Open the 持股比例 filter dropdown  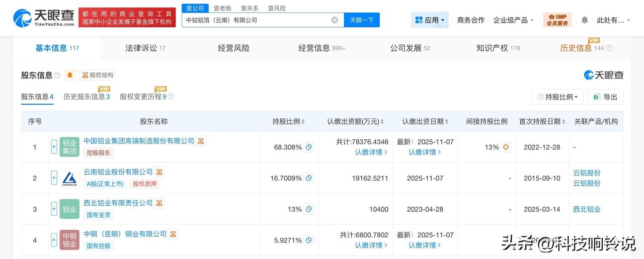pos(557,97)
